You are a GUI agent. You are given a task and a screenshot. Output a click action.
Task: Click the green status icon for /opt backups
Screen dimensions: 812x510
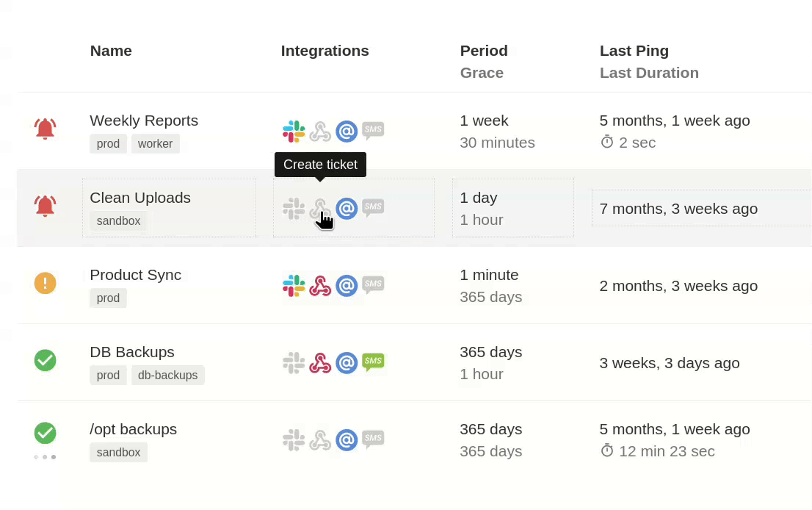45,434
